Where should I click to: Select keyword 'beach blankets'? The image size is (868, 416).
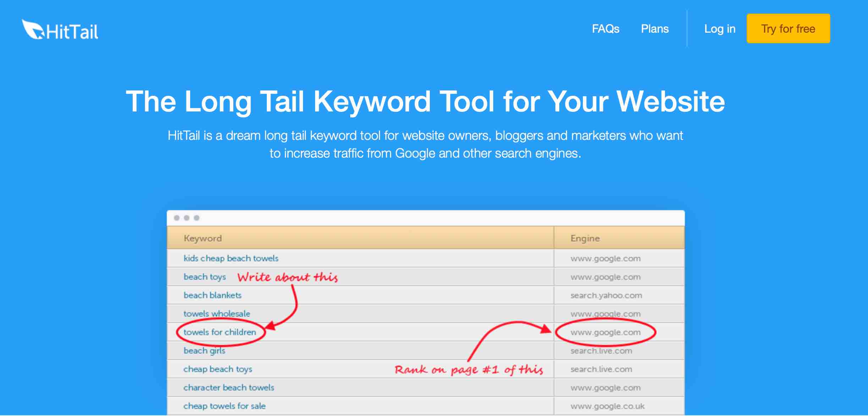coord(212,295)
